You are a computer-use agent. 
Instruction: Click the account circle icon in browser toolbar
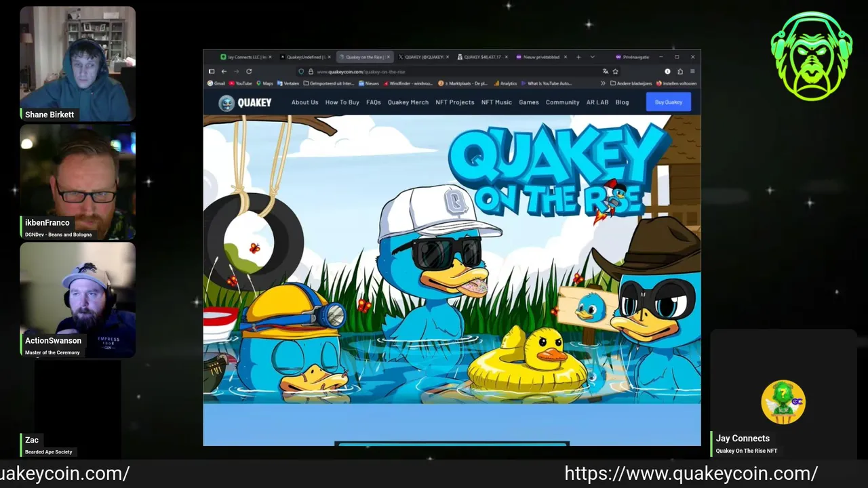pyautogui.click(x=667, y=71)
